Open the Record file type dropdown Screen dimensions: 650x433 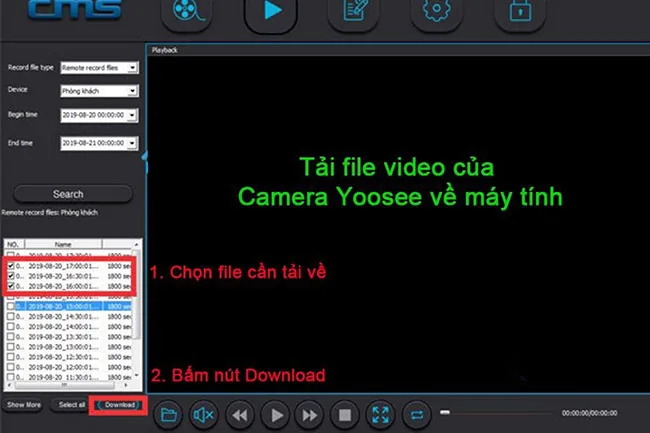coord(99,68)
